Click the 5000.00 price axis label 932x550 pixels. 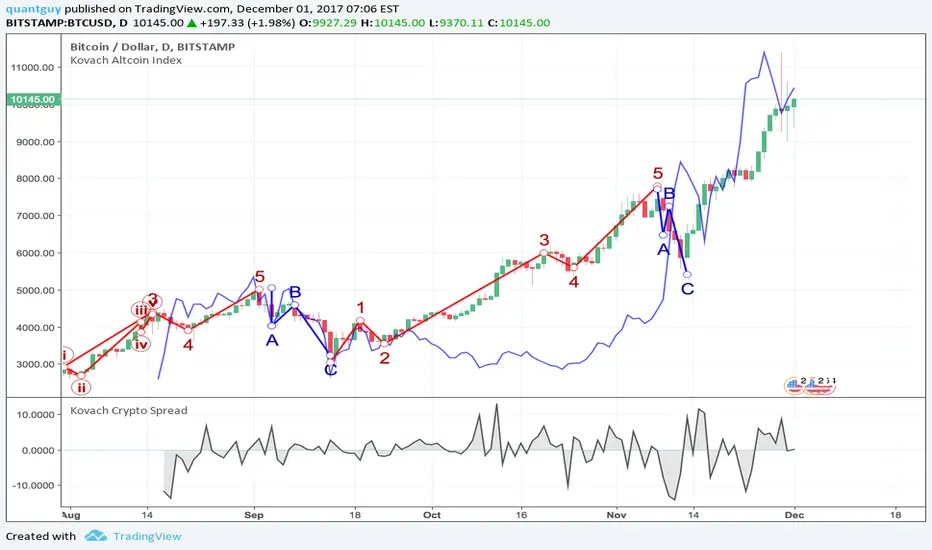[35, 290]
